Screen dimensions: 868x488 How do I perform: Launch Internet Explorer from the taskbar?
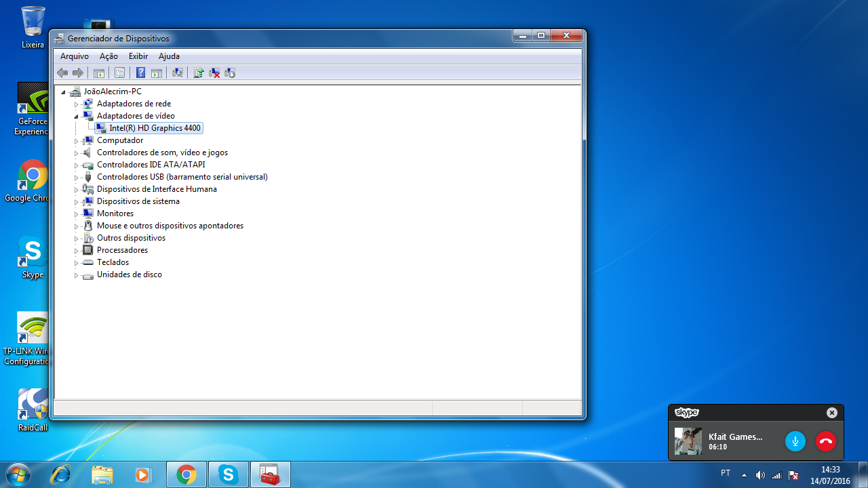click(60, 474)
